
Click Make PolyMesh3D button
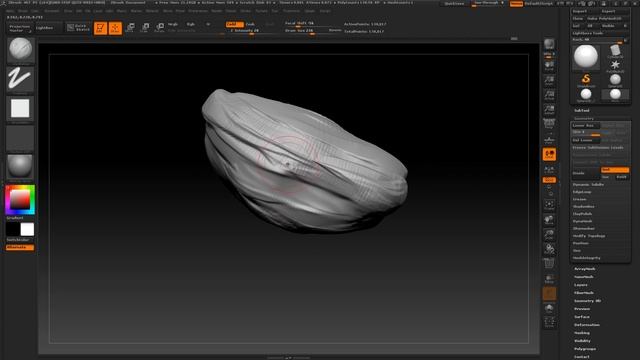(x=607, y=18)
